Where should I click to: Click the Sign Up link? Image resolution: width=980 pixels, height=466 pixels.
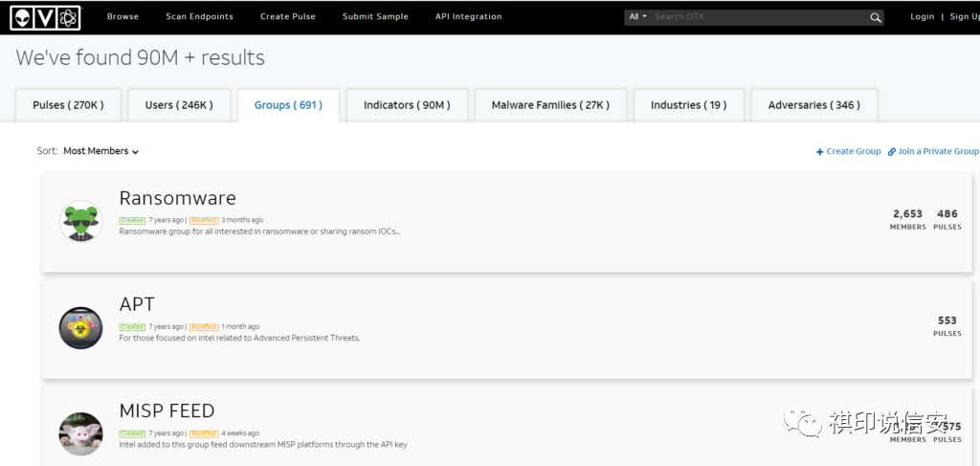[965, 17]
